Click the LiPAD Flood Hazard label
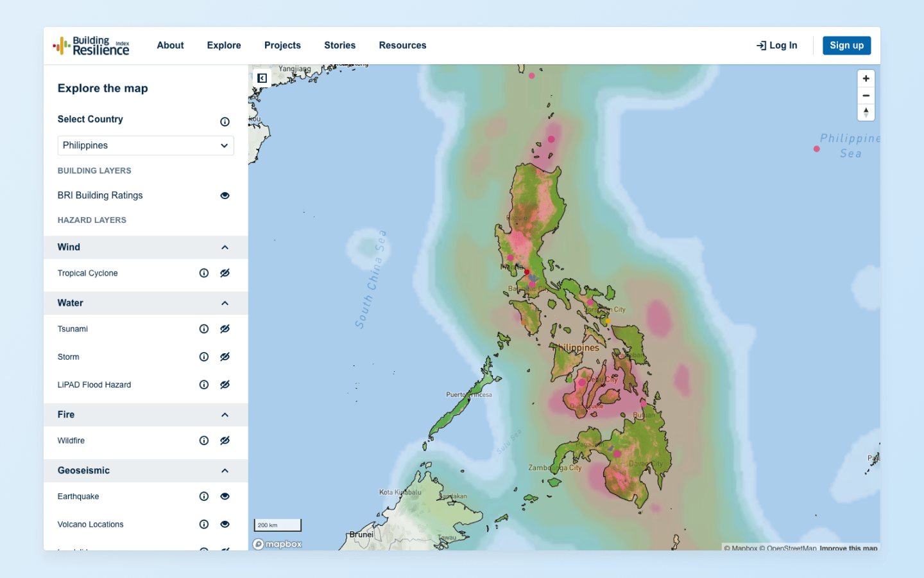 pos(94,385)
